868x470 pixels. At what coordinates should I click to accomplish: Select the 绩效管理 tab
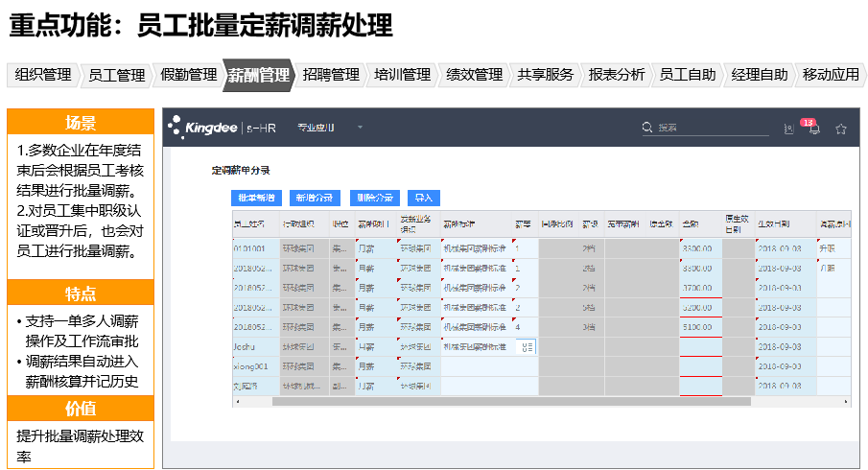pos(475,75)
